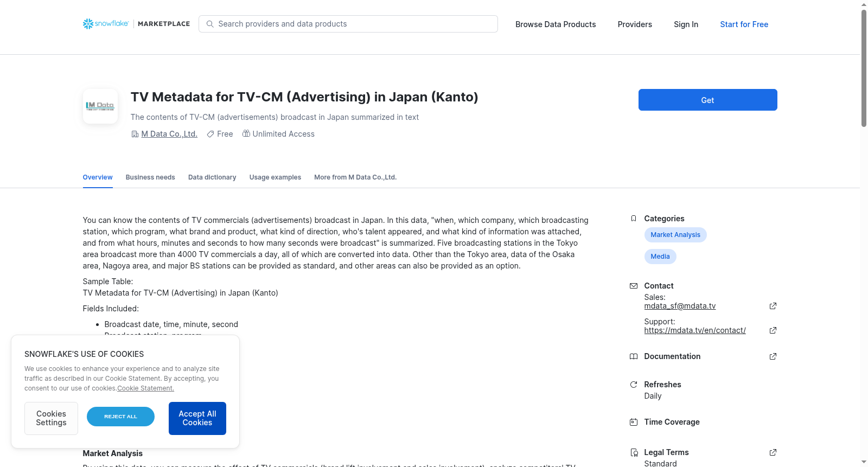Click the 'Unlimited Access' label
This screenshot has height=467, width=868.
click(x=283, y=134)
